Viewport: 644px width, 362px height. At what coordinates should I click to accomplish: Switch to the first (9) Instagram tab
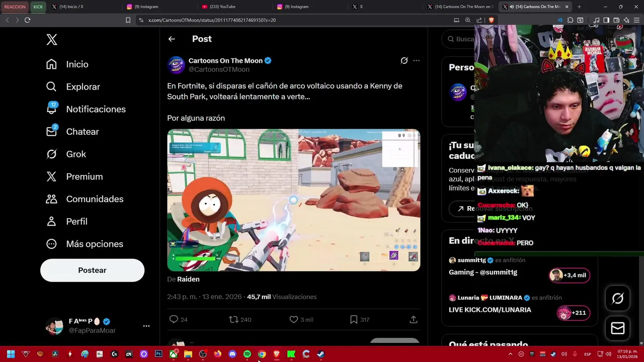click(159, 7)
